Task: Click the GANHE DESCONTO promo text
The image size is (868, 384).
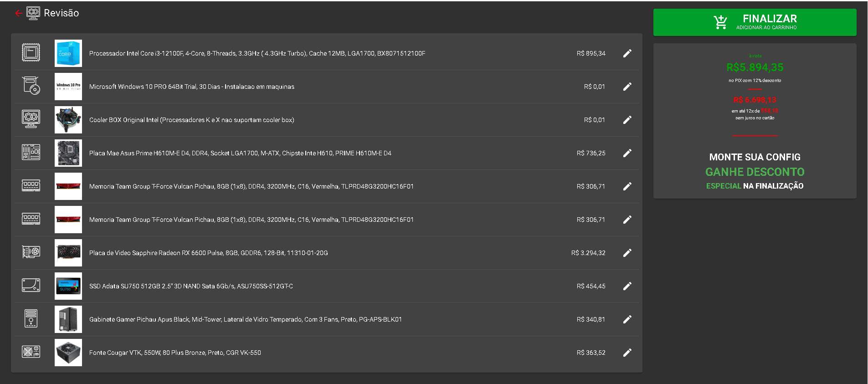Action: coord(755,172)
